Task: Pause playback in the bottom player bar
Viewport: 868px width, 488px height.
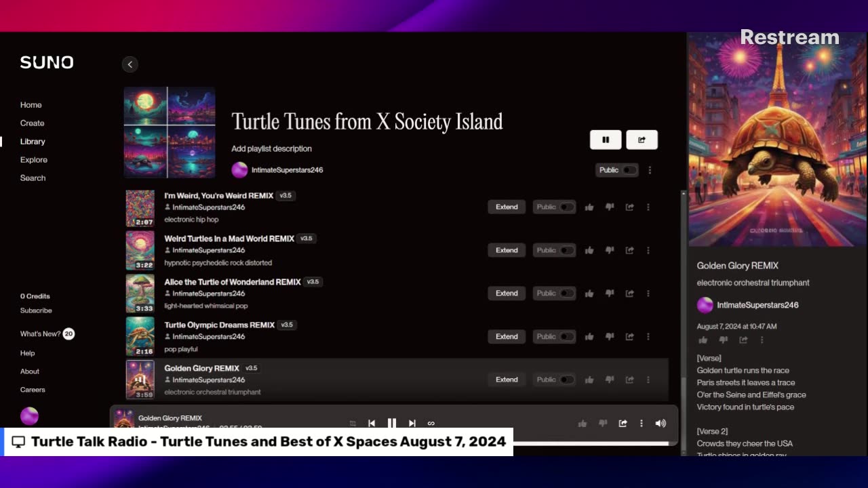Action: coord(392,423)
